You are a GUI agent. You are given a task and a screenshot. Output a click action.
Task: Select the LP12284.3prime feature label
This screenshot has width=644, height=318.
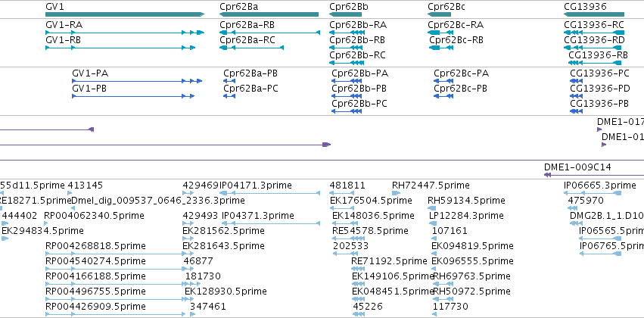466,216
